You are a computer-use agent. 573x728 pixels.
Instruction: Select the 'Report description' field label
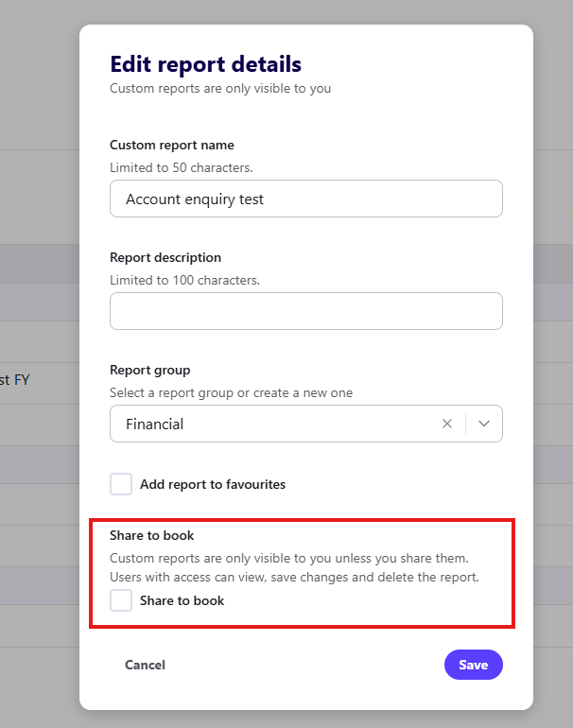click(x=165, y=257)
